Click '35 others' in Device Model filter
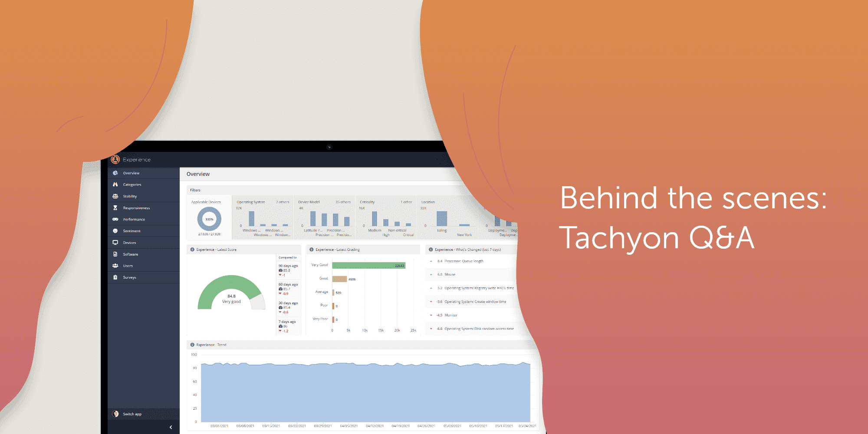The image size is (868, 434). click(343, 202)
